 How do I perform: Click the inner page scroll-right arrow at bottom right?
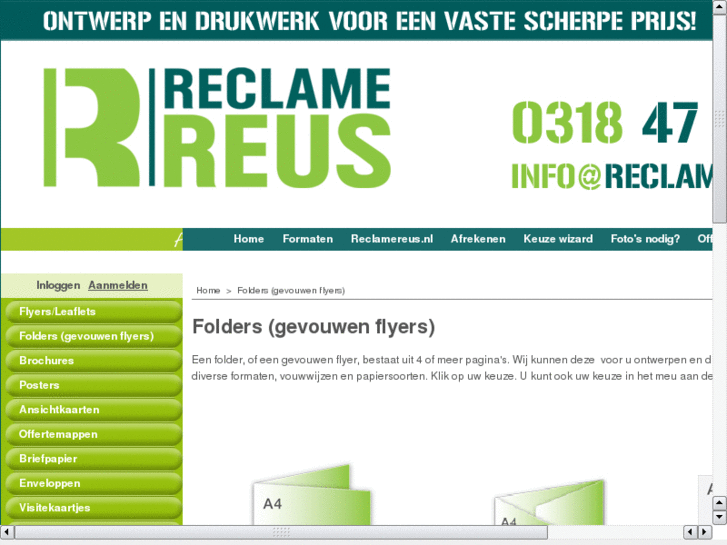point(704,532)
